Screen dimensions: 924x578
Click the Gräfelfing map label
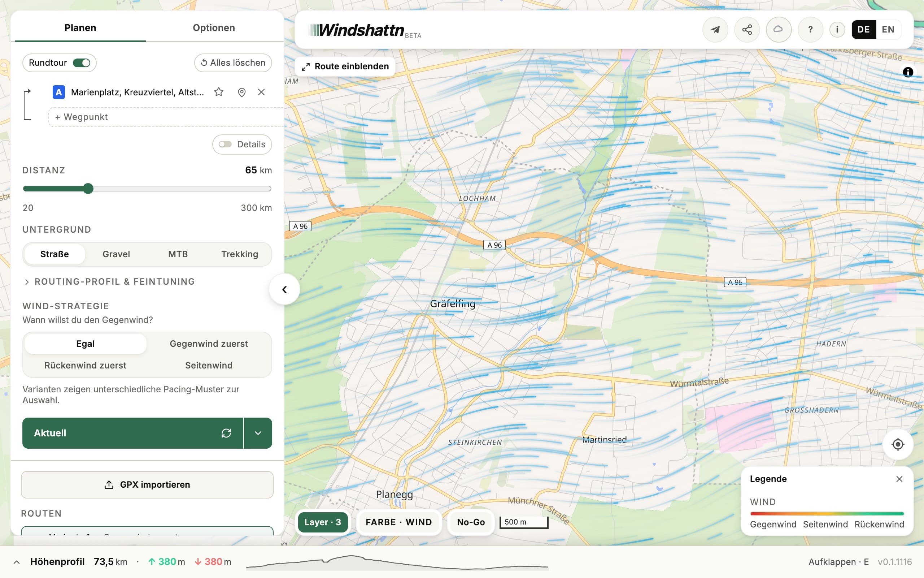(x=453, y=303)
